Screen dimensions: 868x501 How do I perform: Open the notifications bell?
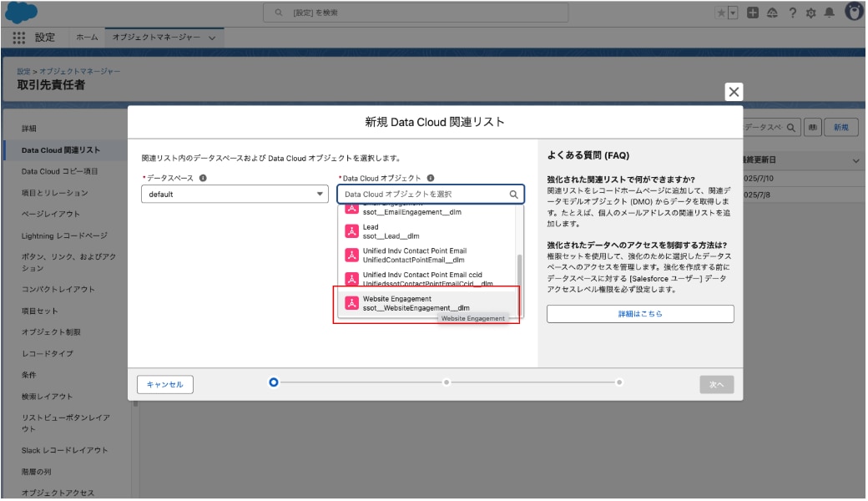[829, 13]
